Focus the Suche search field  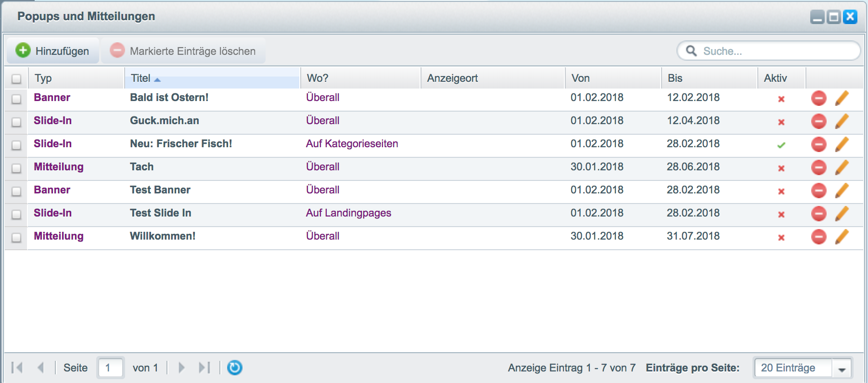pos(768,51)
